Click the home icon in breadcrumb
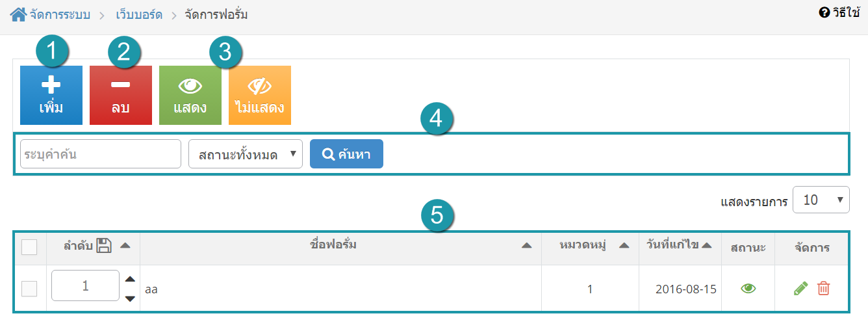 click(x=18, y=14)
